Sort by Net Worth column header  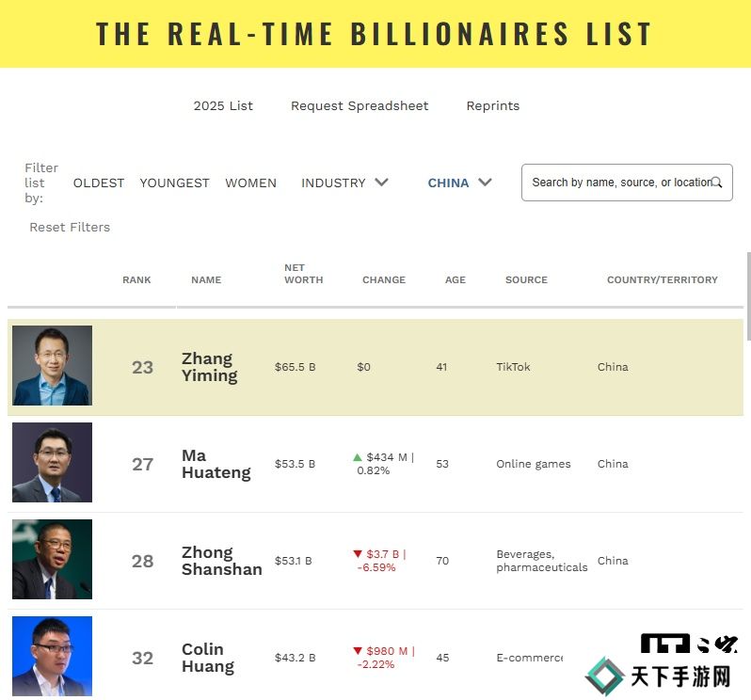(303, 274)
